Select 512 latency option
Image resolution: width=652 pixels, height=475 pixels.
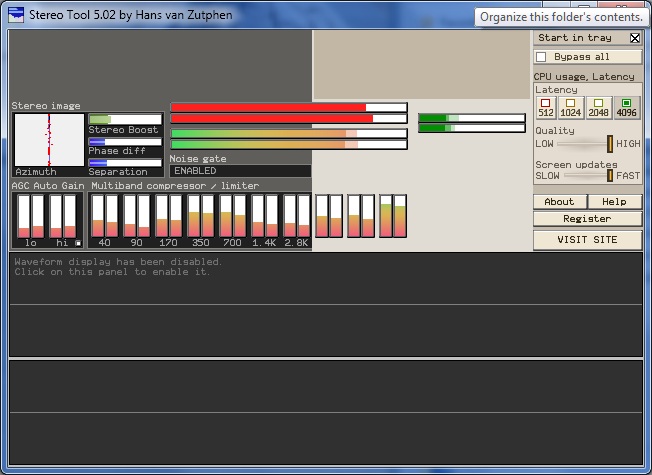click(x=546, y=108)
